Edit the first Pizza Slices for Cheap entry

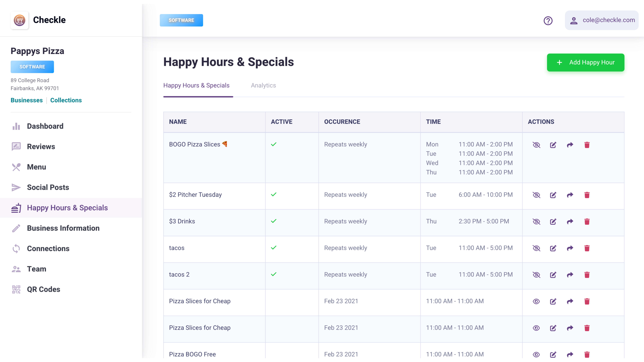(x=553, y=302)
